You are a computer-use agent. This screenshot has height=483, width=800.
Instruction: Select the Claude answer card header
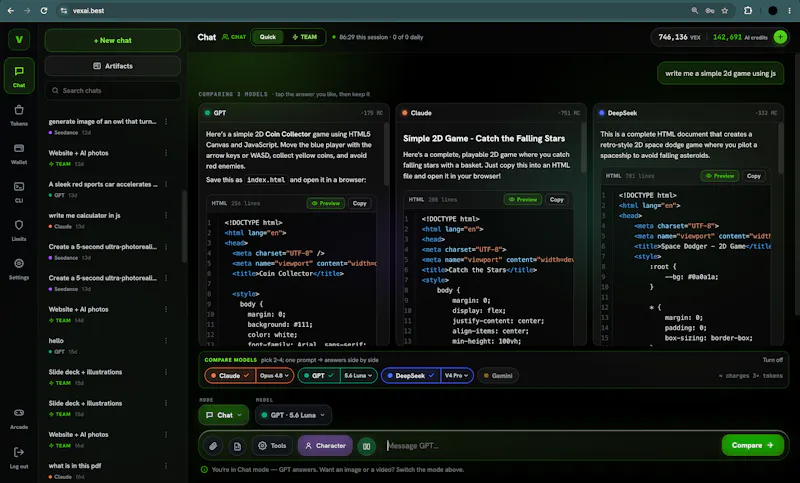coord(491,113)
